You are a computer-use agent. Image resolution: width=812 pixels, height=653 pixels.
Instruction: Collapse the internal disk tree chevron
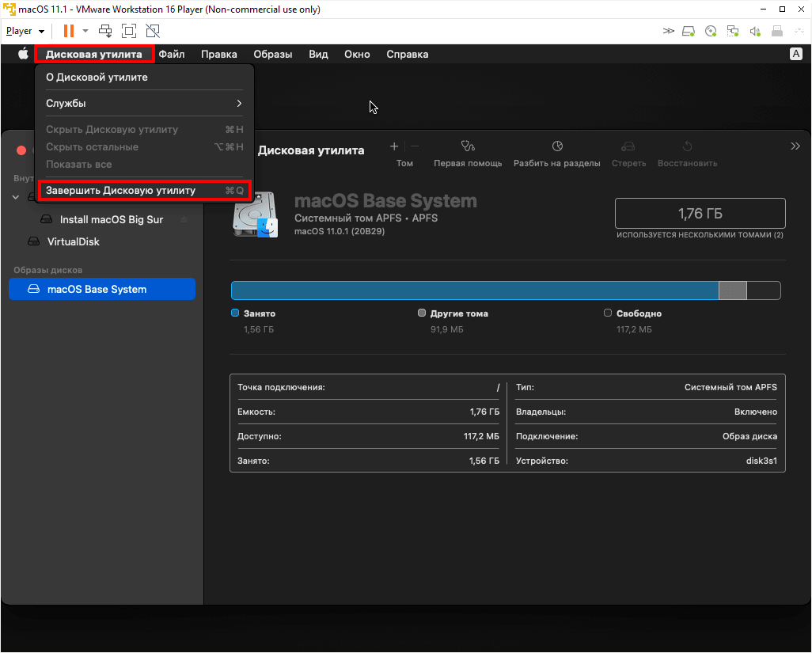(x=17, y=197)
